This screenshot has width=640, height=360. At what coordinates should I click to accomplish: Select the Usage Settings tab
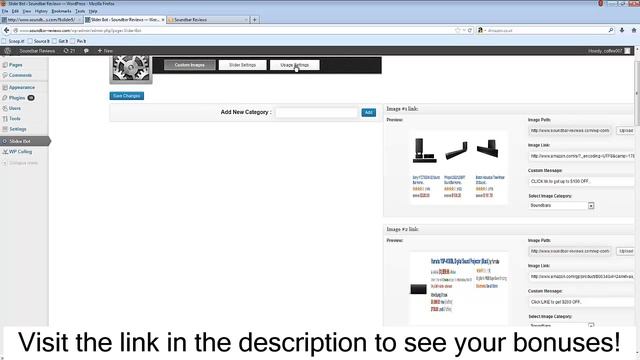[294, 65]
